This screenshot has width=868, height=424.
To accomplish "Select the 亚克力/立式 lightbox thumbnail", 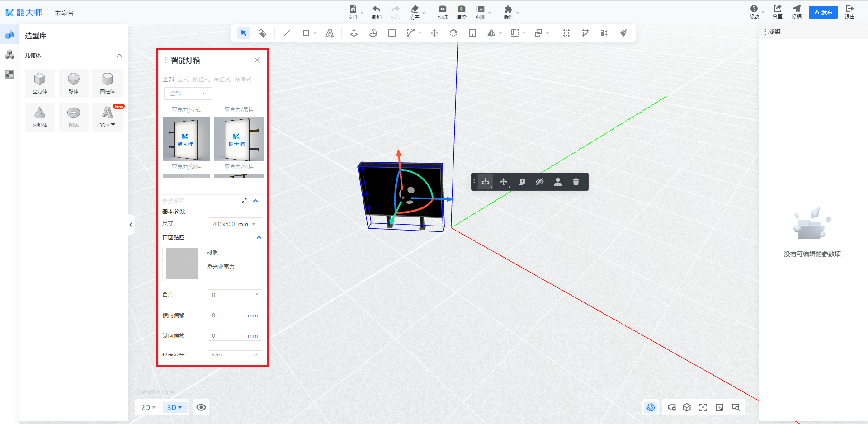I will point(186,139).
